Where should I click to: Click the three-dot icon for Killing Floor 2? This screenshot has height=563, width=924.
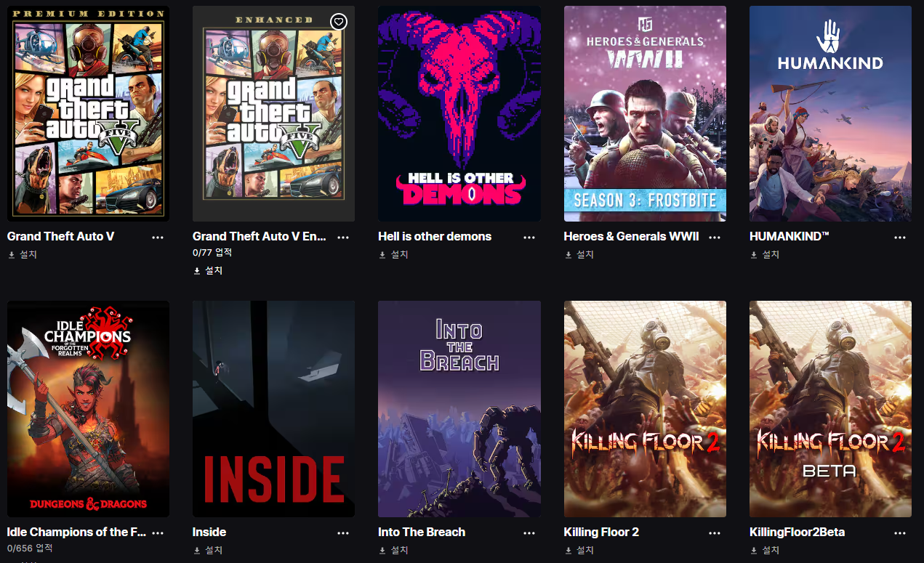[x=715, y=532]
